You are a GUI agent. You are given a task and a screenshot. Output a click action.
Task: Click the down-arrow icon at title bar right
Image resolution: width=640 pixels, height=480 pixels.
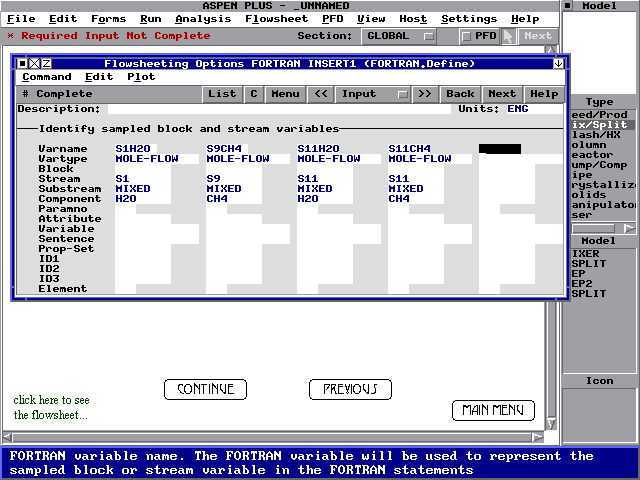(558, 64)
